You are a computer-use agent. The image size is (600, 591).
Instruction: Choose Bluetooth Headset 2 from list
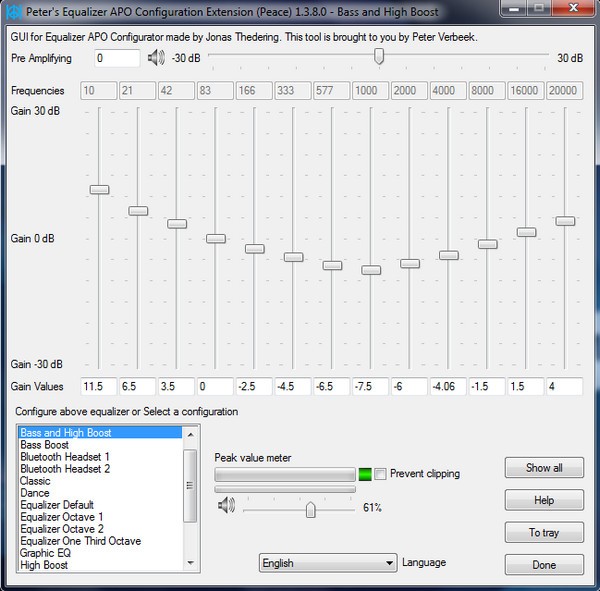pyautogui.click(x=65, y=469)
